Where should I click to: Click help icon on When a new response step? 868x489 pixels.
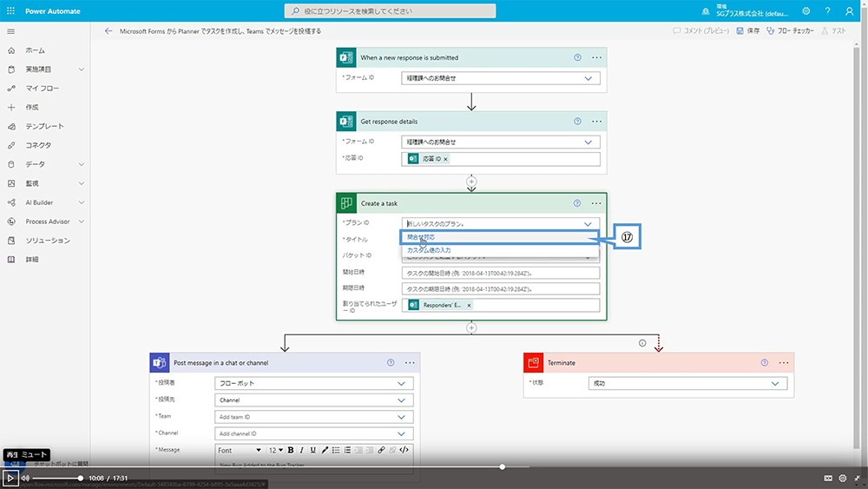pyautogui.click(x=577, y=57)
